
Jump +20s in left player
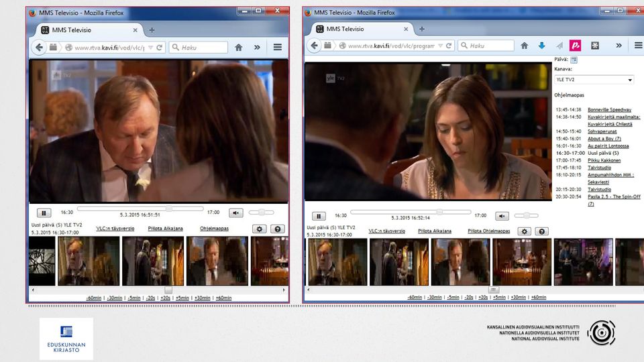[165, 298]
